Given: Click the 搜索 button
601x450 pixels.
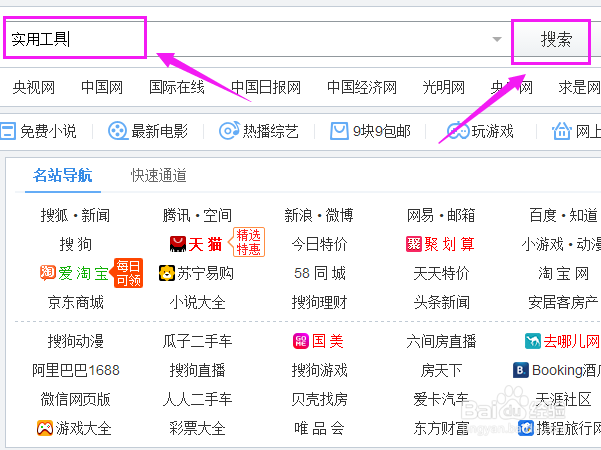Looking at the screenshot, I should [x=551, y=39].
